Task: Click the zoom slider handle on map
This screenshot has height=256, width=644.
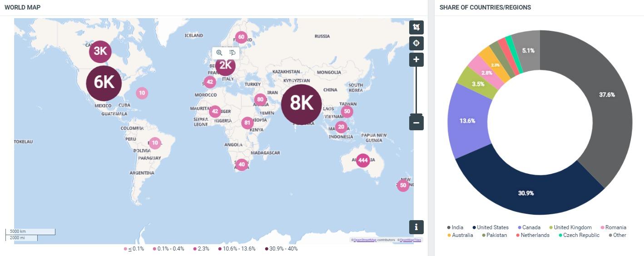Action: coord(416,115)
